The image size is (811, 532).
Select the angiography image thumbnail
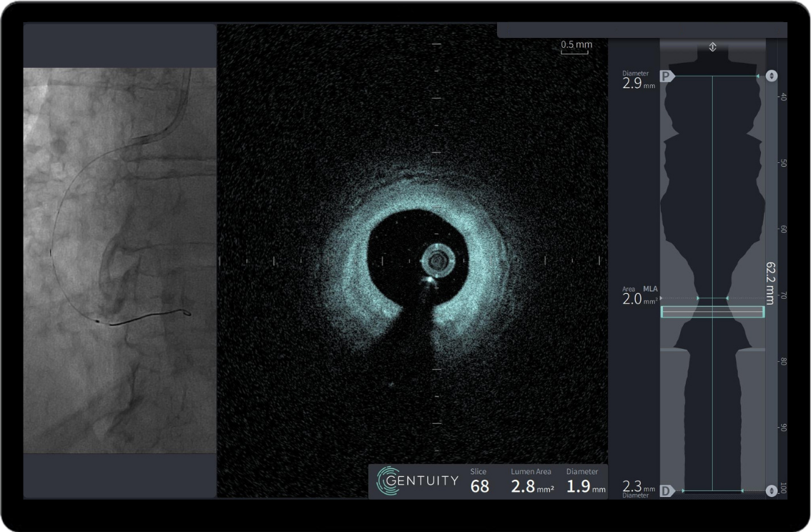click(x=120, y=260)
